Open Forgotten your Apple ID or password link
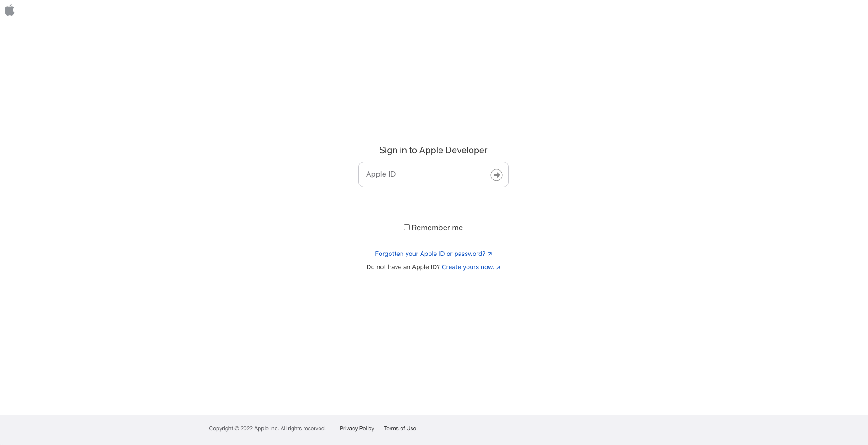Viewport: 868px width, 445px height. (x=430, y=254)
